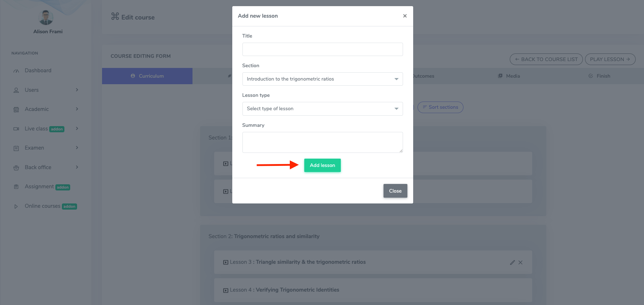The image size is (644, 305).
Task: Open the Assignment addon icon
Action: [16, 186]
